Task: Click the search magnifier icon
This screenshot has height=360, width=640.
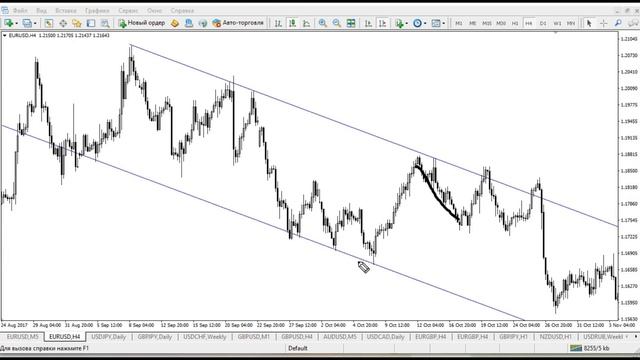Action: tap(618, 23)
